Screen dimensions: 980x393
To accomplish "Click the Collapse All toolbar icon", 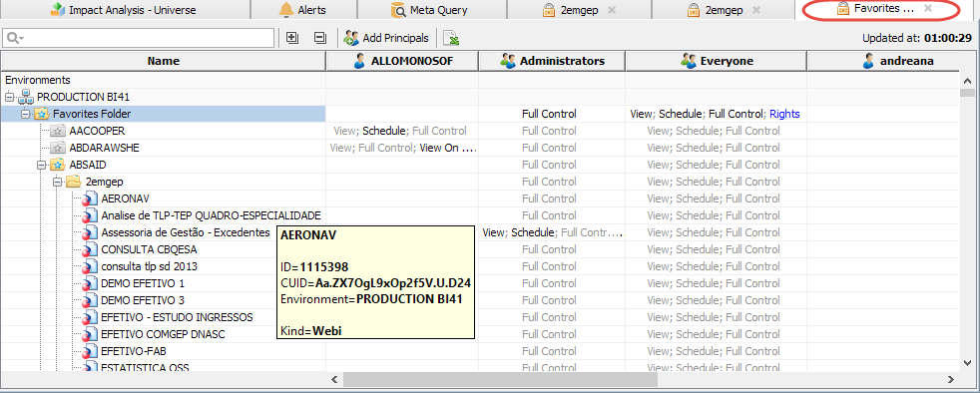I will [x=320, y=38].
